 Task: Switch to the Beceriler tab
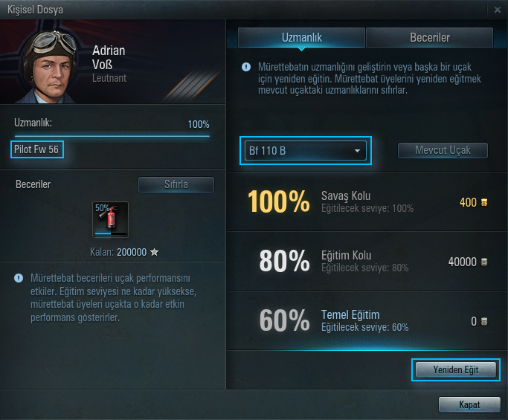tap(430, 38)
